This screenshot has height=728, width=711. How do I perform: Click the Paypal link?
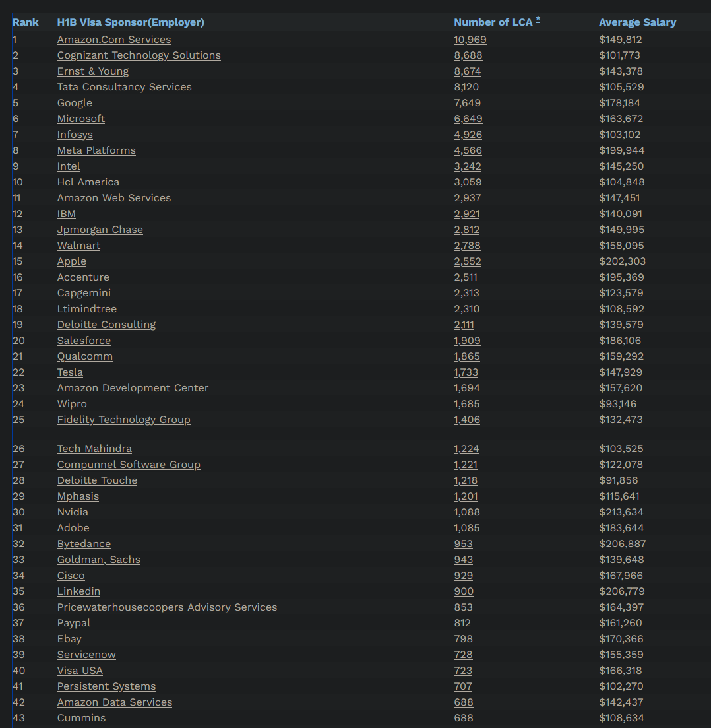(74, 623)
